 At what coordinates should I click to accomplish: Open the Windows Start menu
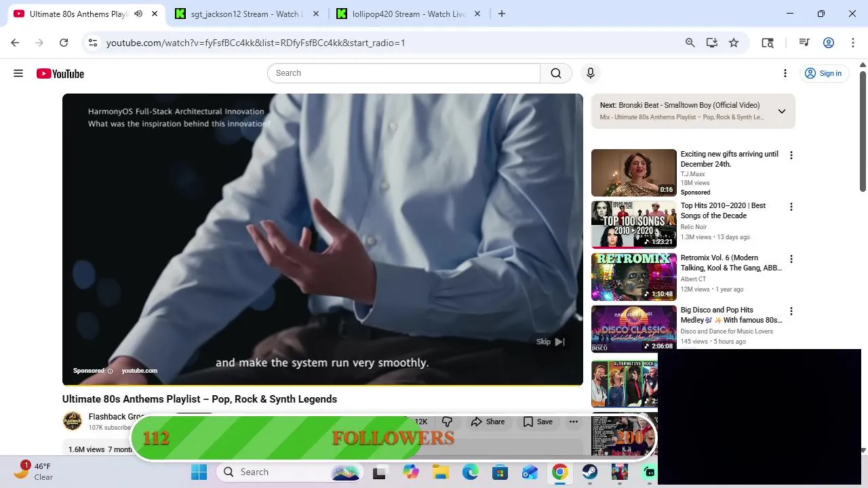click(199, 472)
